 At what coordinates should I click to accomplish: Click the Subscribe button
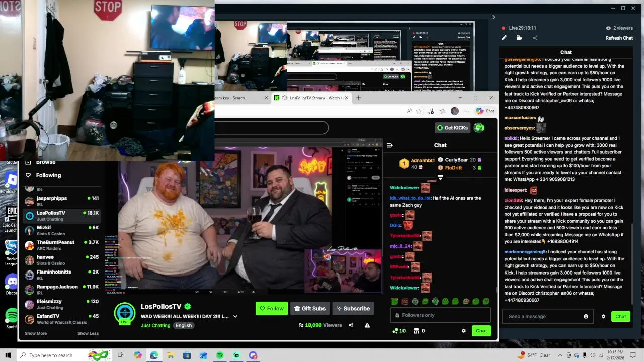353,308
